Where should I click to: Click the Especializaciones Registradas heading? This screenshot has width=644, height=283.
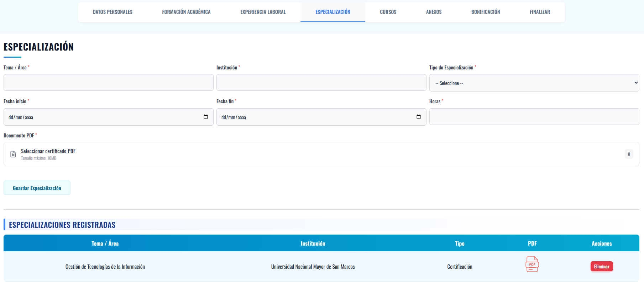pos(62,225)
